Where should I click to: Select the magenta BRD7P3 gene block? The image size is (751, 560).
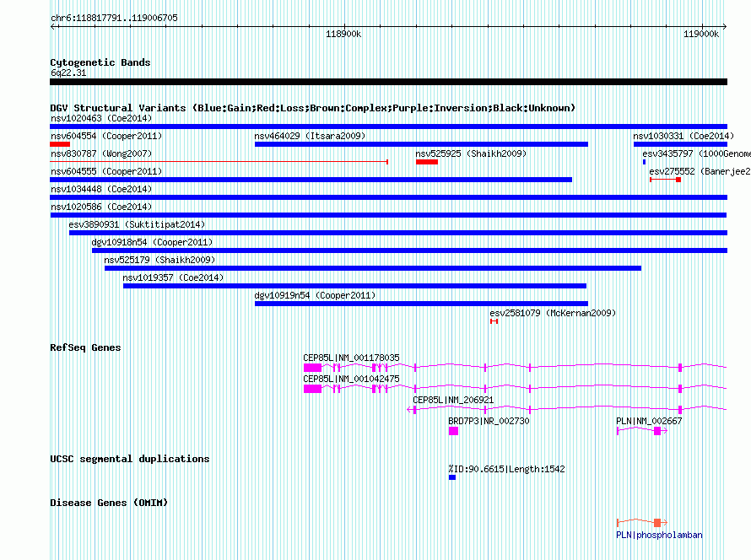tap(454, 431)
